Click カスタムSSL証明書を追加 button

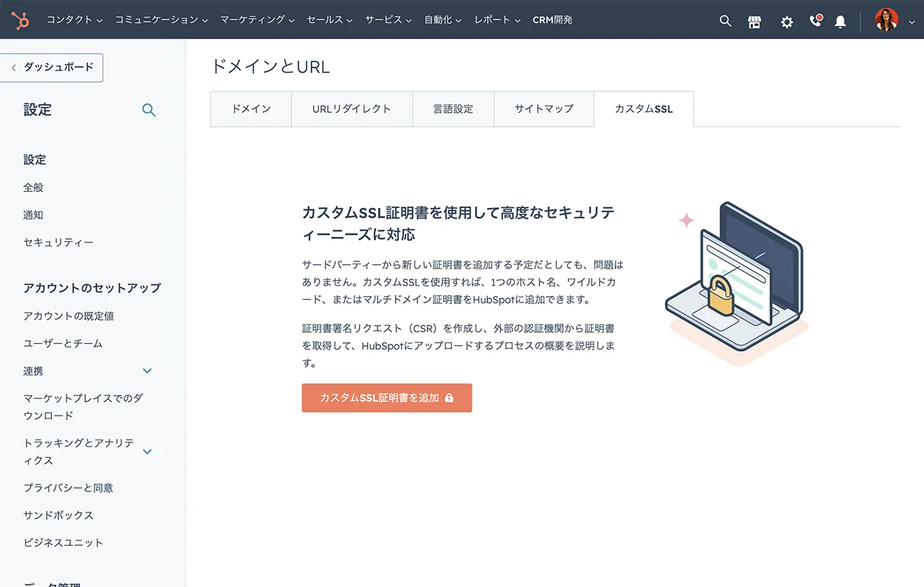[x=387, y=398]
